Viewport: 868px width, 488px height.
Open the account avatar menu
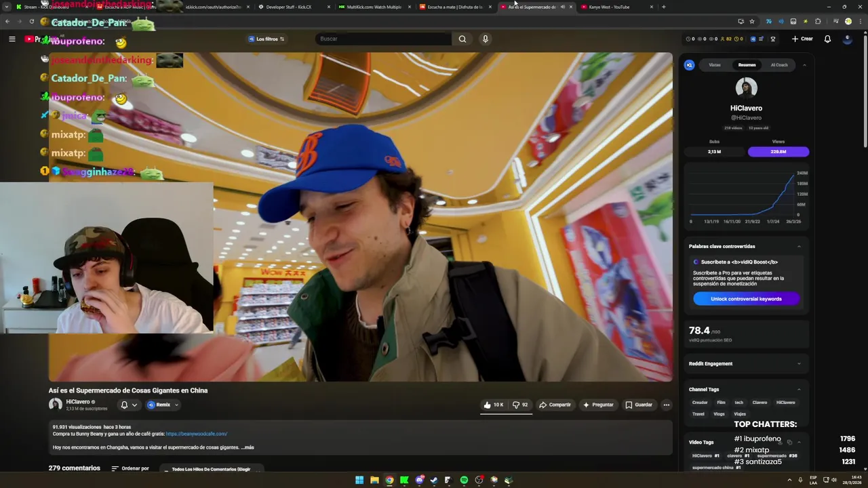point(847,39)
